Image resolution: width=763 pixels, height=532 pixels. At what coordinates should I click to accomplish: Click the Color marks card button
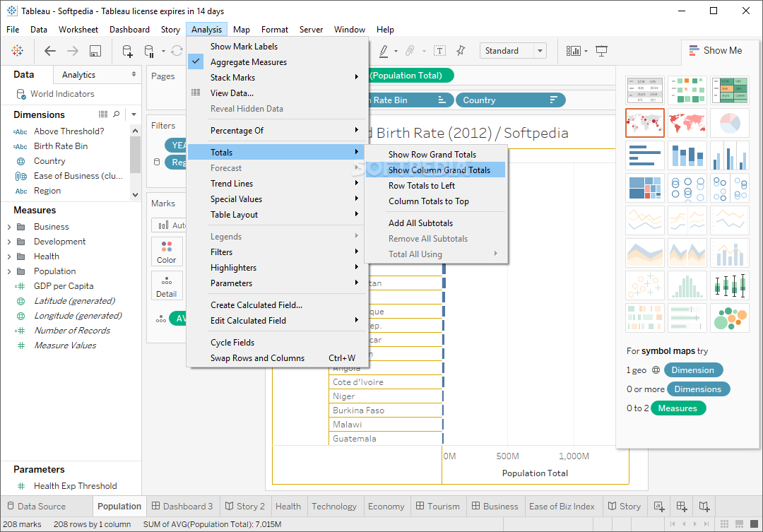tap(167, 252)
